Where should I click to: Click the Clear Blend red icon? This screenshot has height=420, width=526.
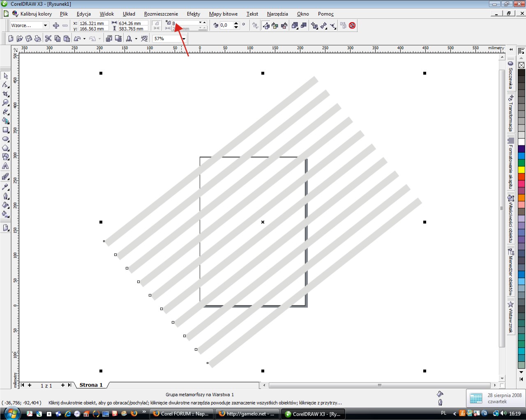pos(352,25)
